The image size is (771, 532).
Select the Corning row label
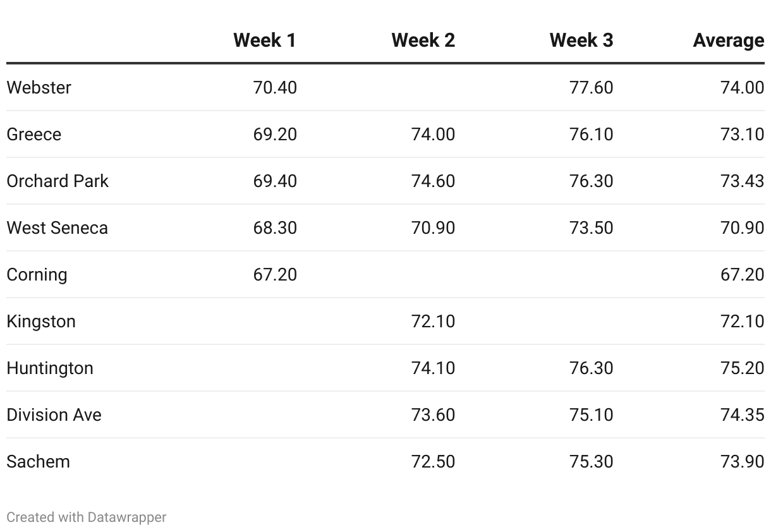37,274
